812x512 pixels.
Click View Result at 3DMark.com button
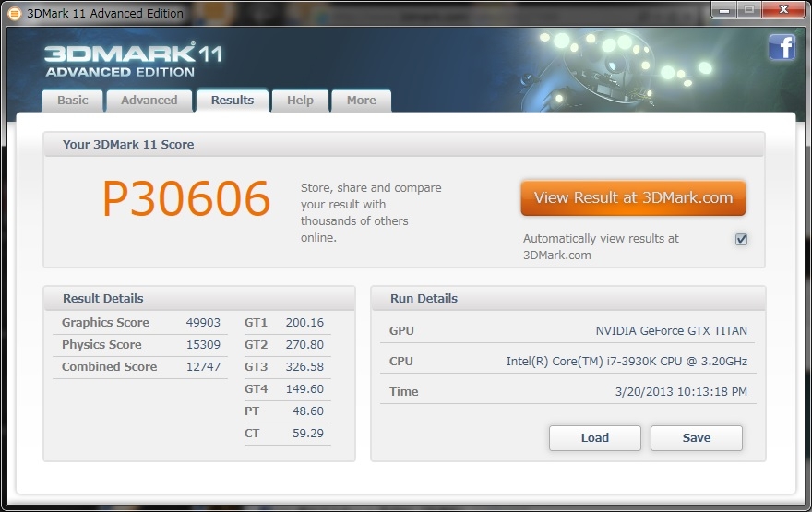[x=633, y=197]
